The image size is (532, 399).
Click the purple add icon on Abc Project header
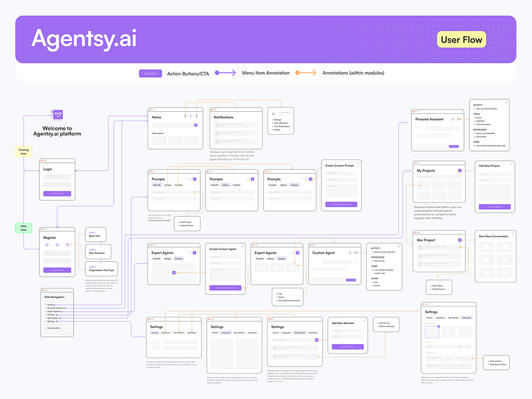[460, 240]
